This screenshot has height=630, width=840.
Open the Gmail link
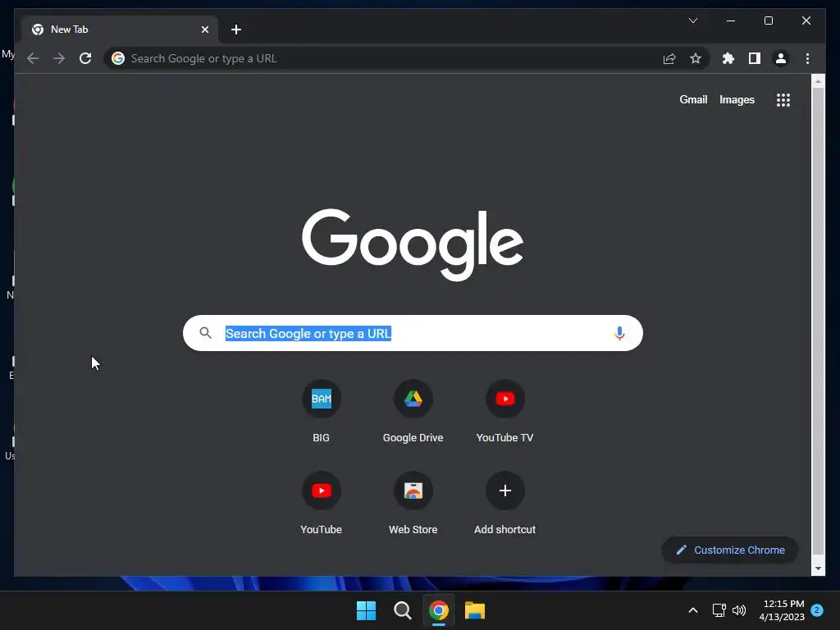tap(693, 99)
